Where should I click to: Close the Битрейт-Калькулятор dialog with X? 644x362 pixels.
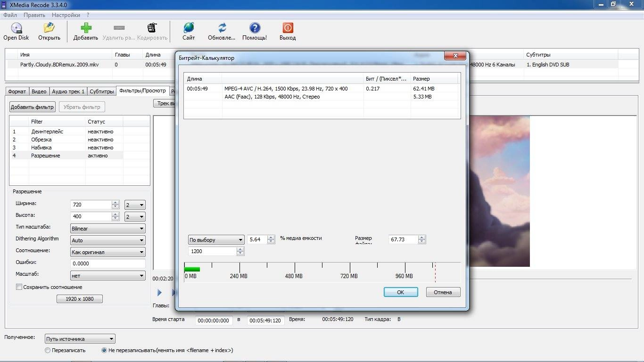[x=455, y=56]
